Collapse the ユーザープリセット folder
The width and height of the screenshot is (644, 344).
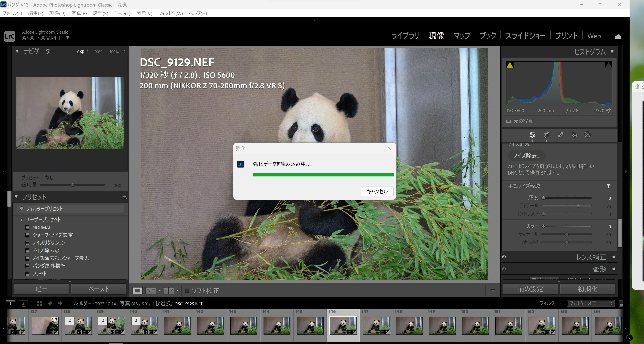point(21,220)
